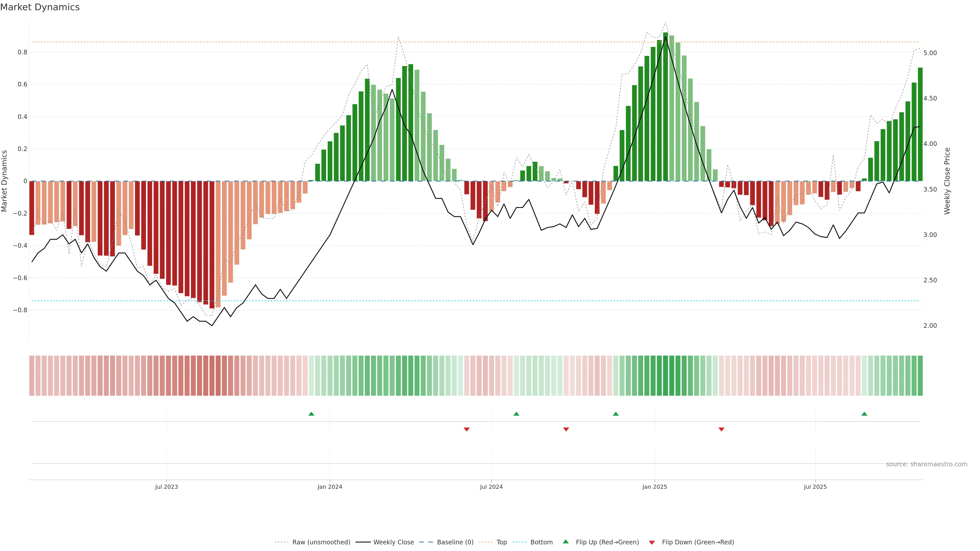Select the Flip Down marker between Jul 2024 and Jan 2025
The image size is (980, 551).
566,429
